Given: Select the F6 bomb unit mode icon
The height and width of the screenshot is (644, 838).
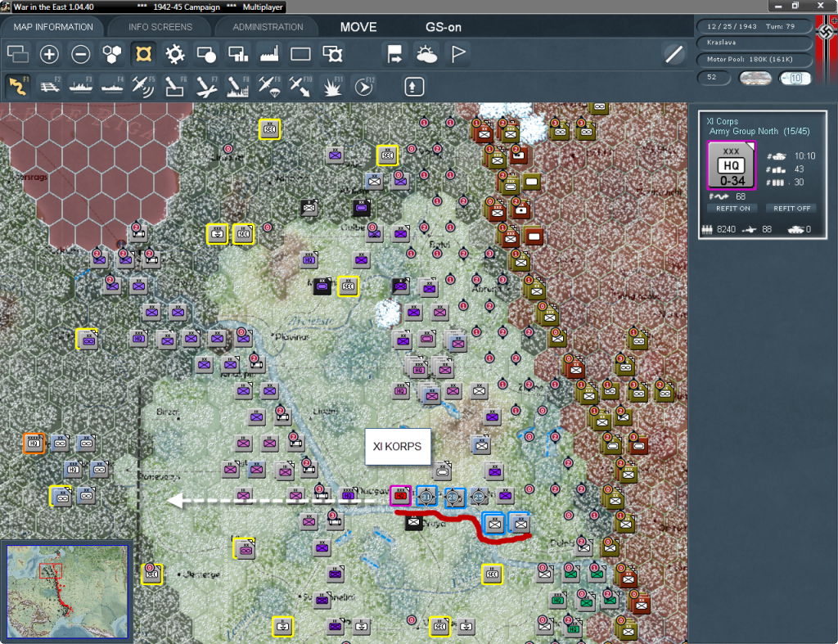Looking at the screenshot, I should point(175,87).
